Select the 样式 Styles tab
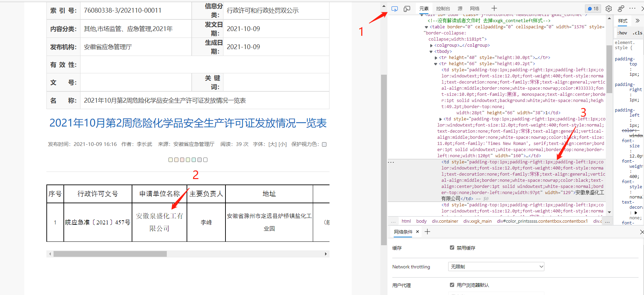Screen dimensions: 644x295 coord(623,21)
